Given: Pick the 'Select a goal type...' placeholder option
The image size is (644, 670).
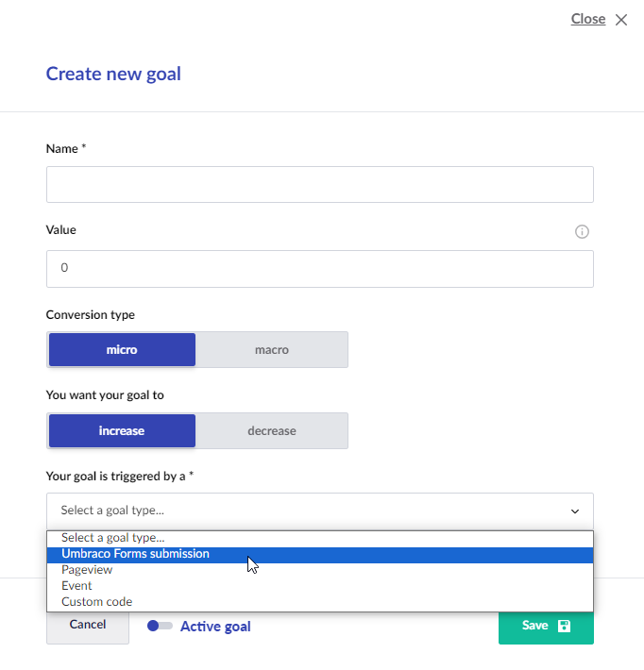Looking at the screenshot, I should [x=112, y=538].
